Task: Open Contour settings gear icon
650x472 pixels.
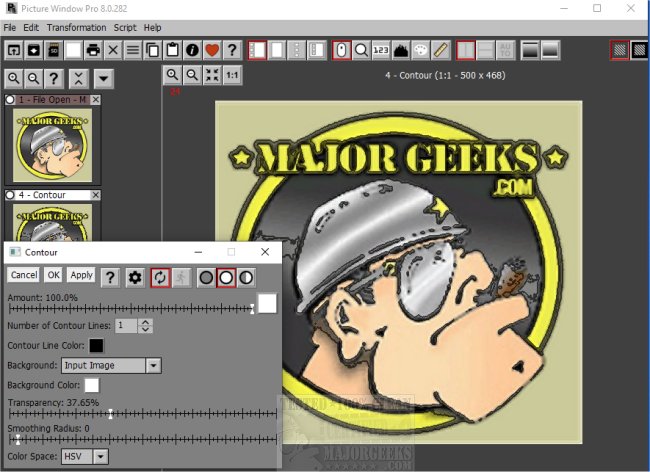Action: click(x=135, y=278)
